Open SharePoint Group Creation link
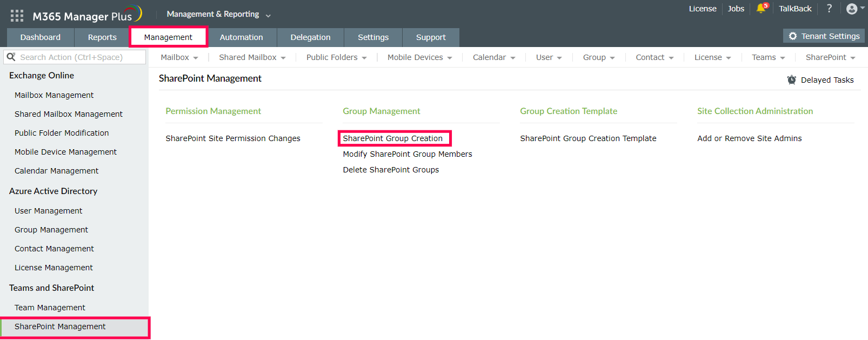The width and height of the screenshot is (868, 340). pyautogui.click(x=393, y=138)
